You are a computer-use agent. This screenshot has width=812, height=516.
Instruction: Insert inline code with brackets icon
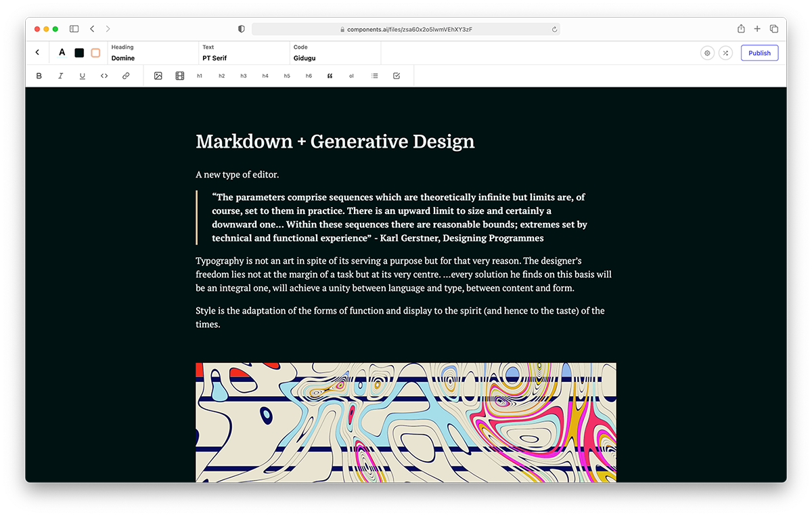click(x=104, y=76)
